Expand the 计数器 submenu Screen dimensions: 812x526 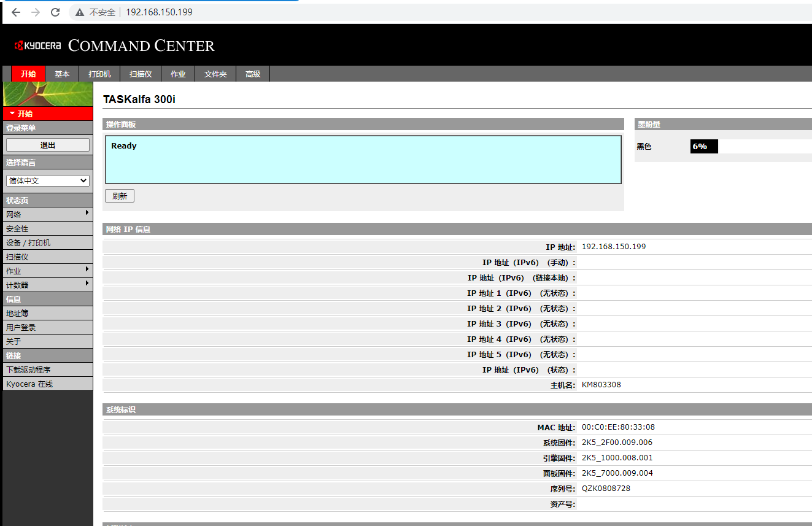(x=48, y=285)
